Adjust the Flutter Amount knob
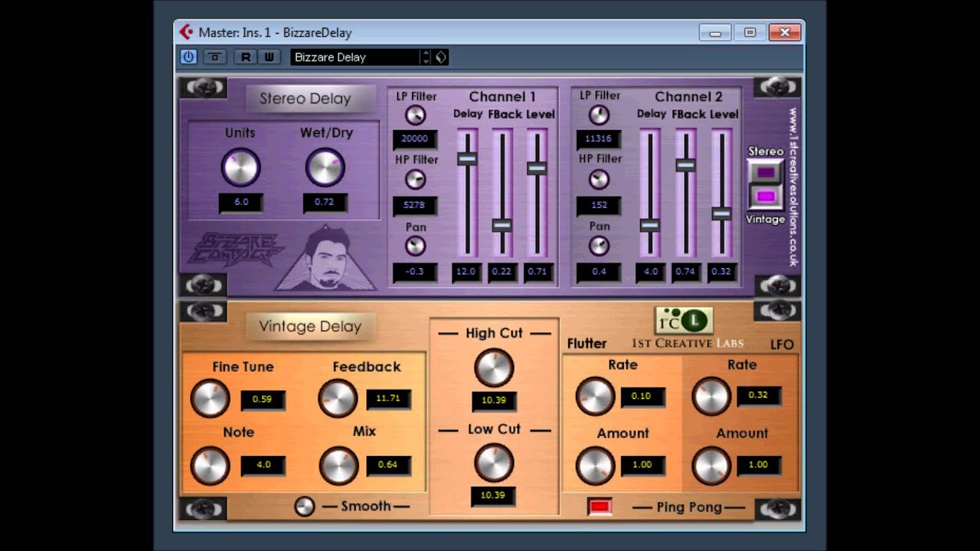Viewport: 980px width, 551px height. click(x=595, y=465)
